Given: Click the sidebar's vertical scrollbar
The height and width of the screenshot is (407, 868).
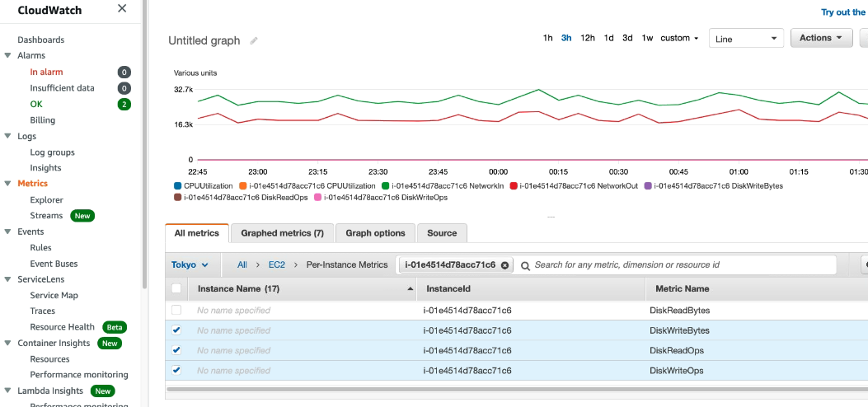Looking at the screenshot, I should tap(144, 144).
